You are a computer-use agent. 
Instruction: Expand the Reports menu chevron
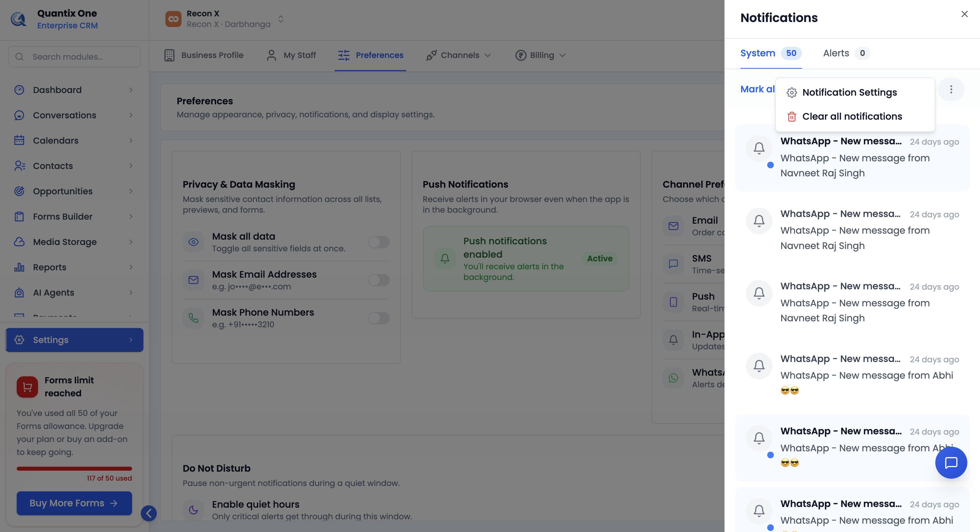tap(131, 267)
